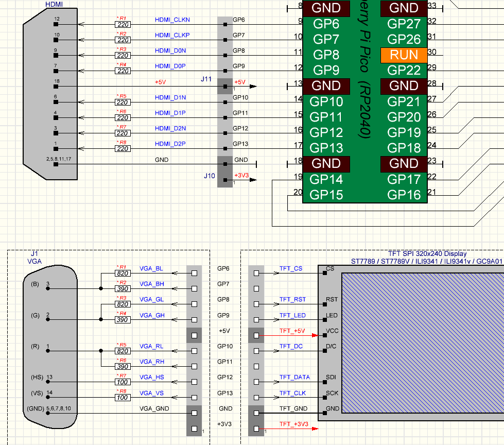Select the HDMI connector body symbol
This screenshot has width=504, height=445.
coord(50,93)
